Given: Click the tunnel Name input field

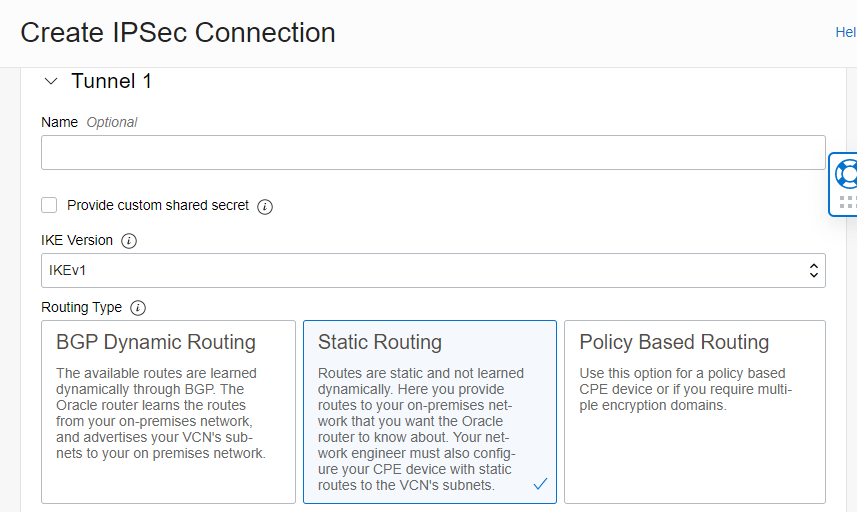Looking at the screenshot, I should [x=433, y=152].
